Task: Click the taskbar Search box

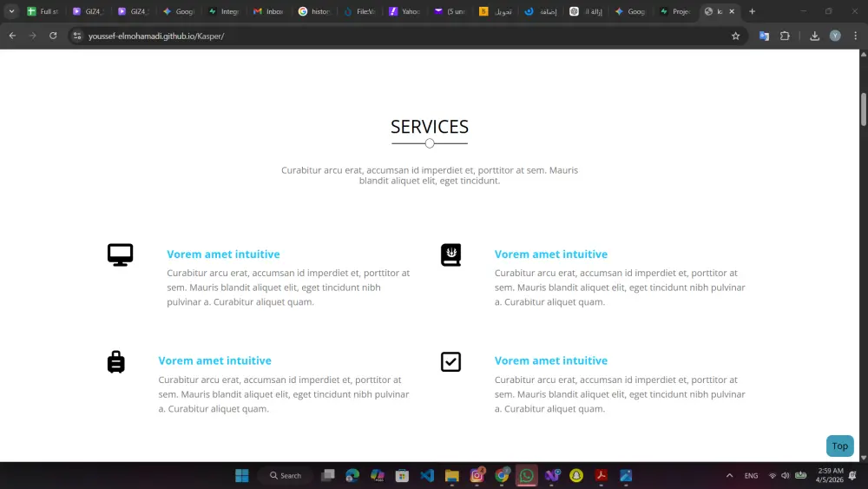Action: 286,476
